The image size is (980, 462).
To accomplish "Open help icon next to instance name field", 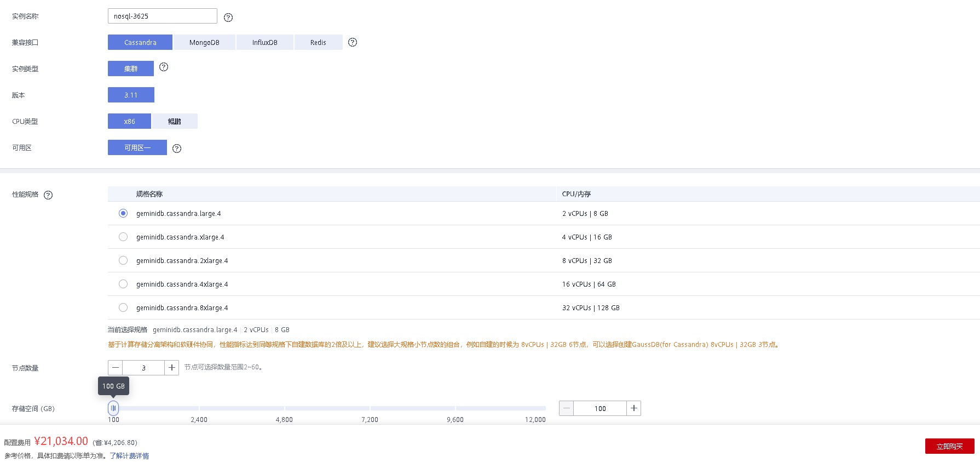I will (228, 17).
